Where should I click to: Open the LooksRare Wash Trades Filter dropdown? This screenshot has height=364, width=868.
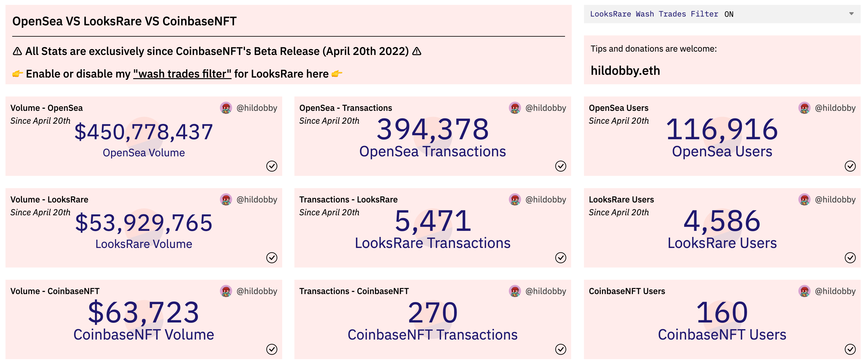pos(722,14)
